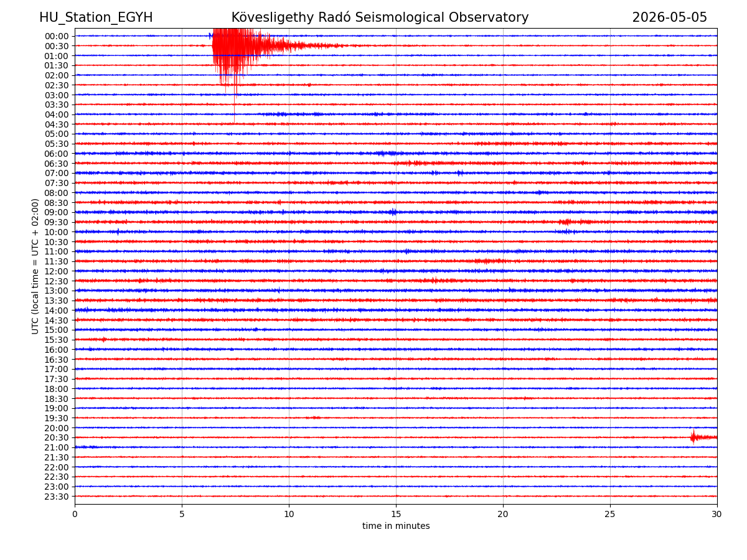Click the 20:30 row time label
Image resolution: width=747 pixels, height=560 pixels.
(x=57, y=438)
